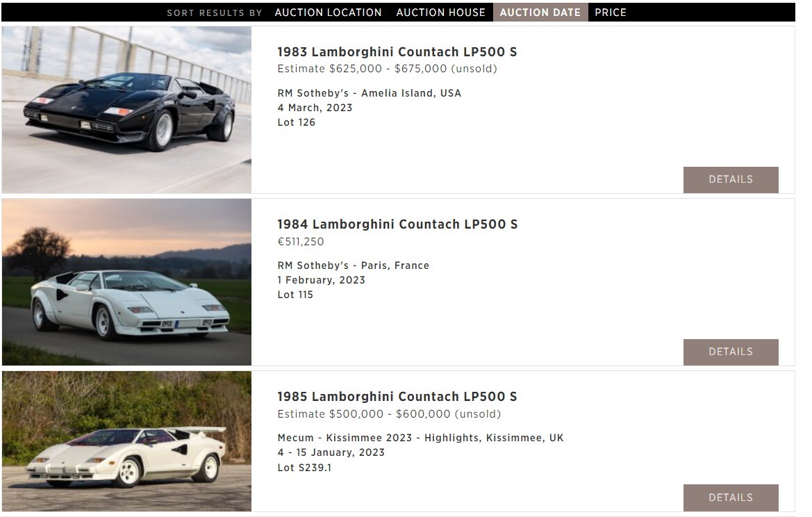Click the €511,250 sale price

[301, 241]
